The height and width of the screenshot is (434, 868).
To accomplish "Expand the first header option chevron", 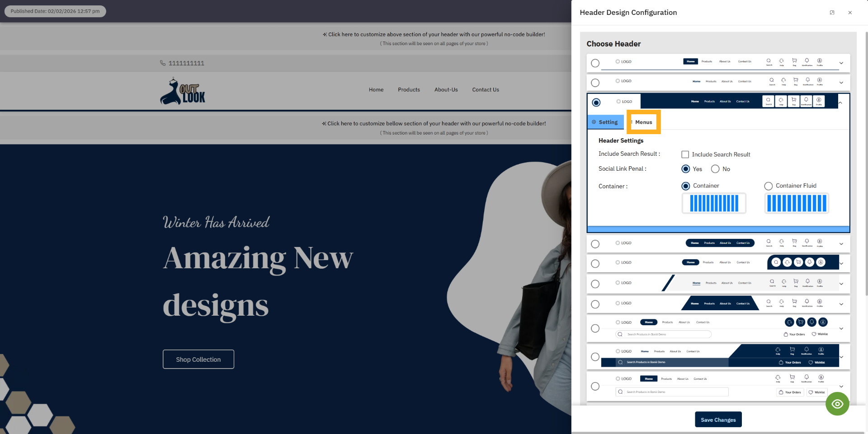I will [x=841, y=63].
